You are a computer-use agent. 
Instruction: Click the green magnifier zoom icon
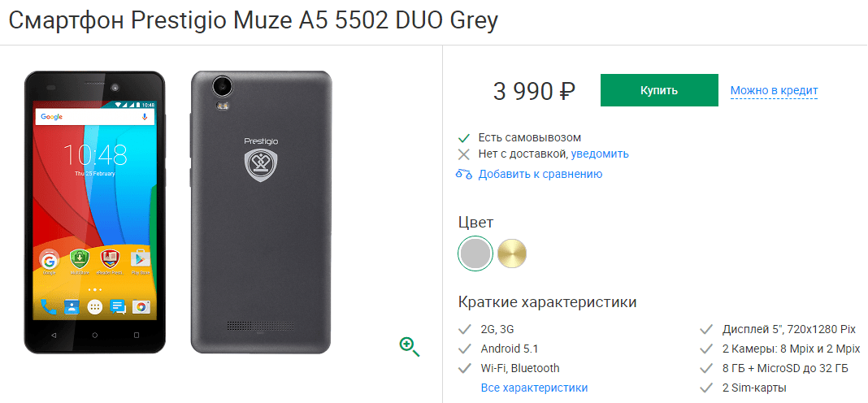click(x=410, y=347)
